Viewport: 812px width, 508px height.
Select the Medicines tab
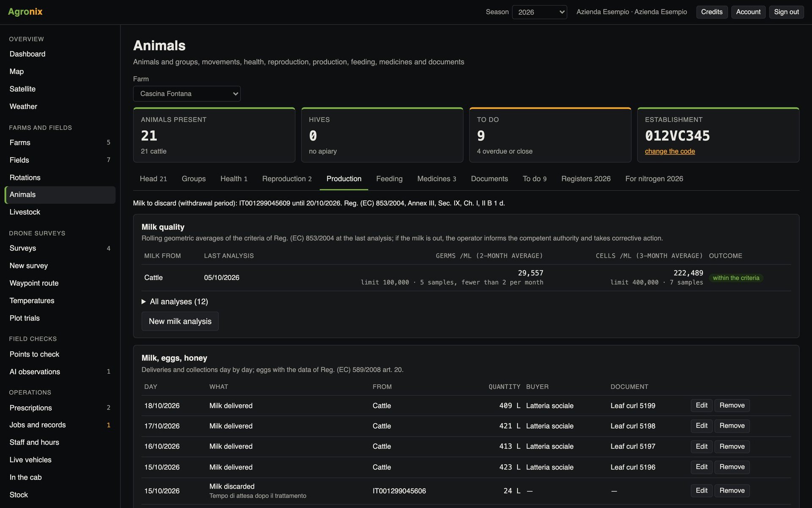tap(436, 179)
